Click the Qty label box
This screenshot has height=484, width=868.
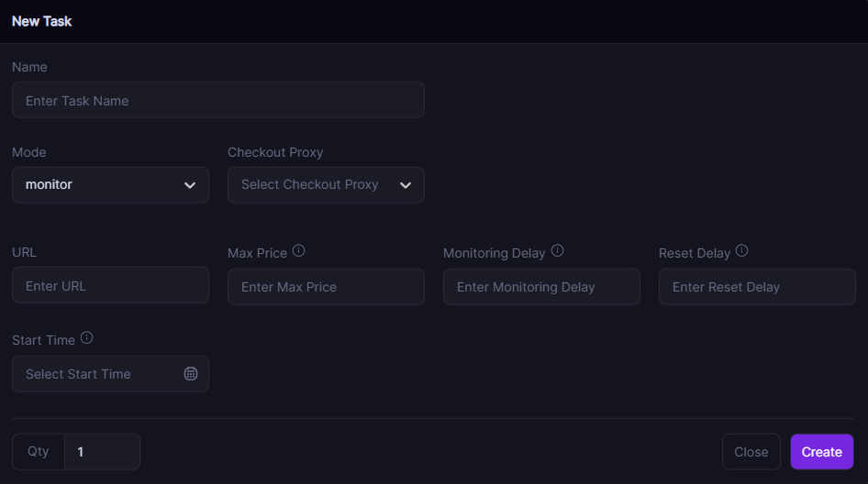pos(39,452)
